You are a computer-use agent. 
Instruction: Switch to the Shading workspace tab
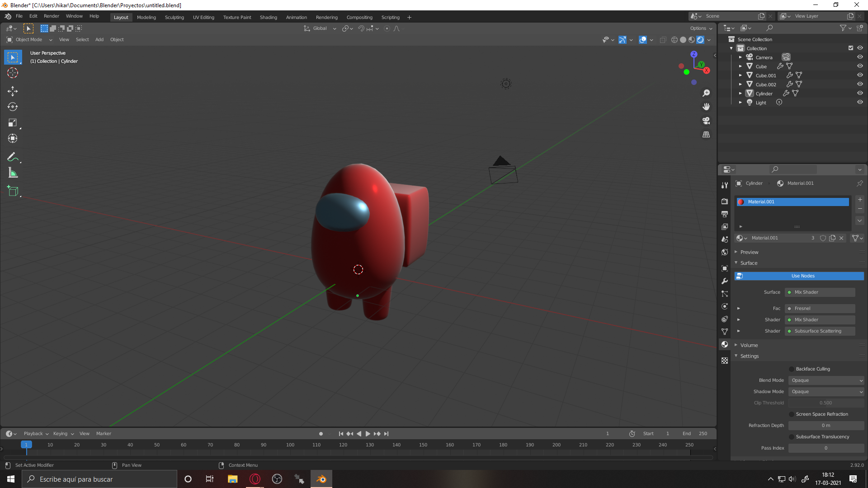click(x=268, y=17)
